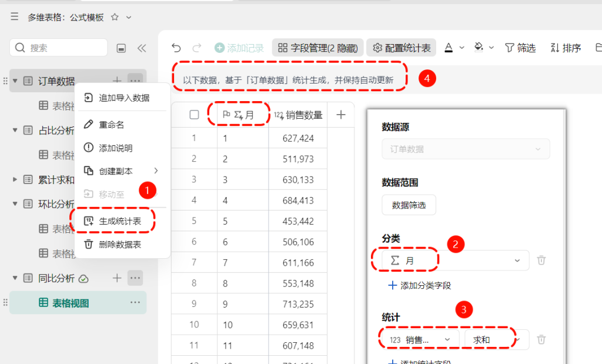Click cell with value 627,424
This screenshot has height=364, width=602.
(298, 138)
